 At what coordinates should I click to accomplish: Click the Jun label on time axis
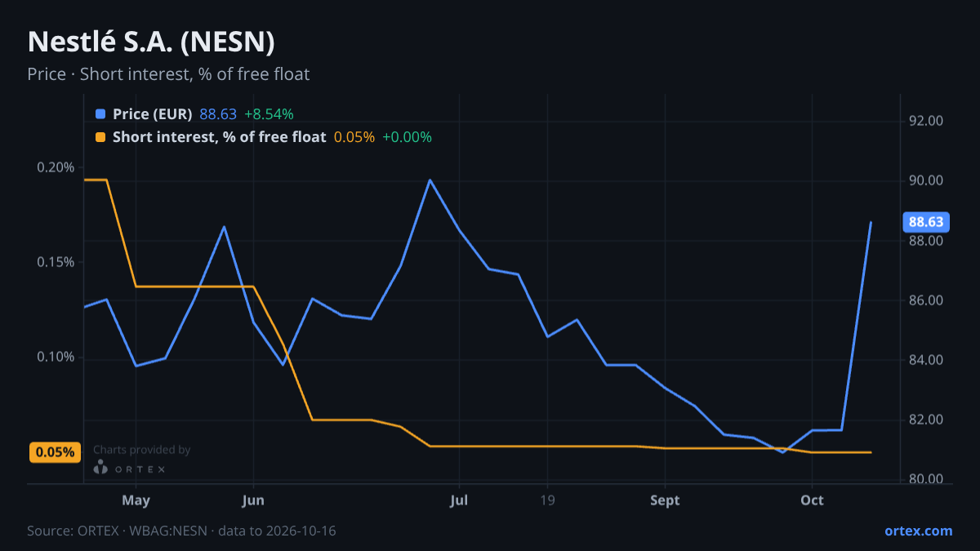click(253, 500)
